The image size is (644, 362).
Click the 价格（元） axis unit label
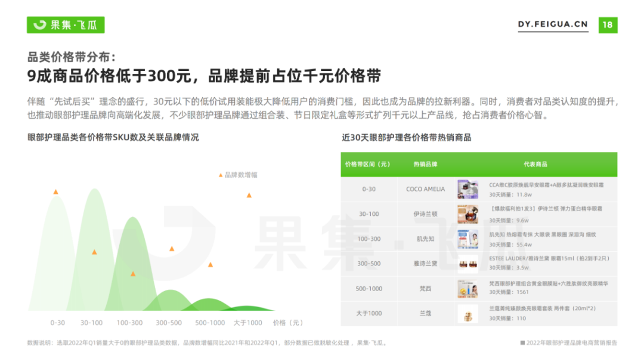[x=288, y=323]
